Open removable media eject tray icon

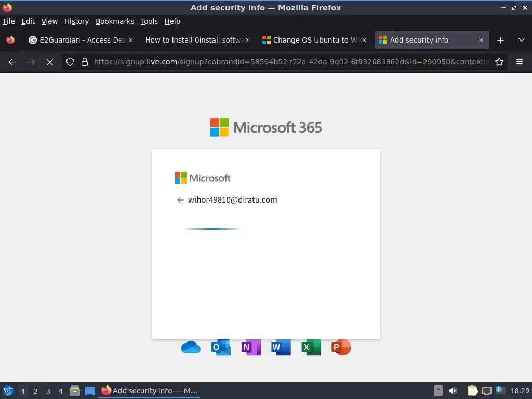pos(438,391)
